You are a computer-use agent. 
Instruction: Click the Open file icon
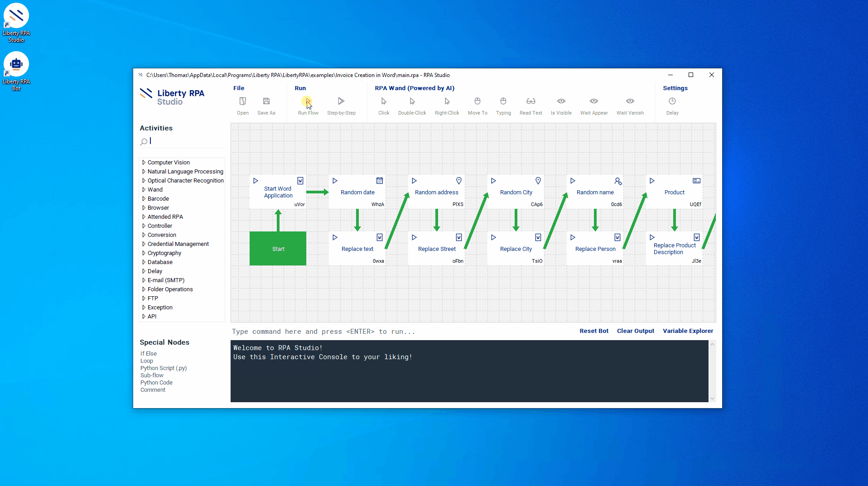pos(243,101)
